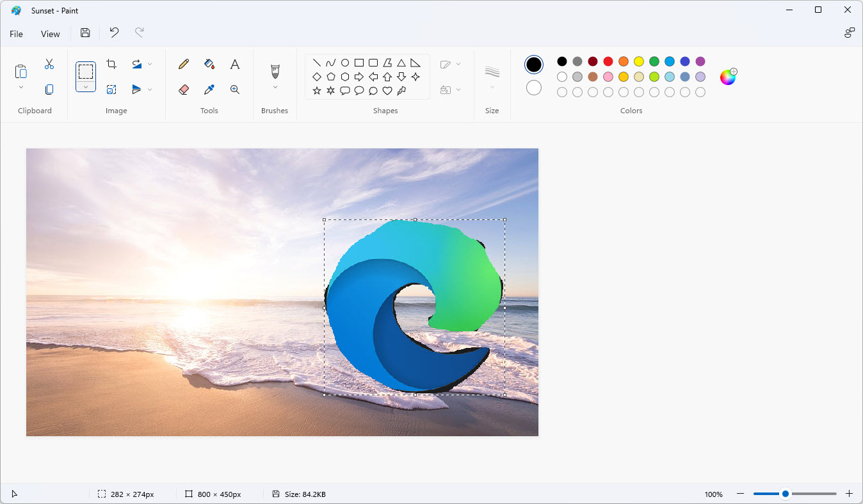Screen dimensions: 863x504
Task: Click the Paste clipboard icon
Action: (20, 71)
